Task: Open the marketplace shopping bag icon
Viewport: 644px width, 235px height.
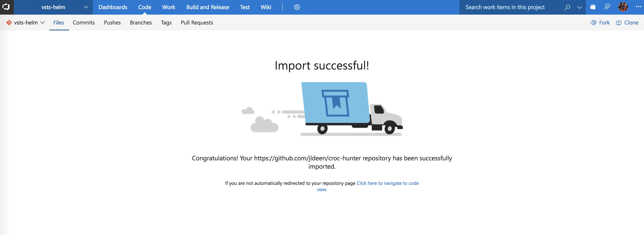Action: click(x=592, y=7)
